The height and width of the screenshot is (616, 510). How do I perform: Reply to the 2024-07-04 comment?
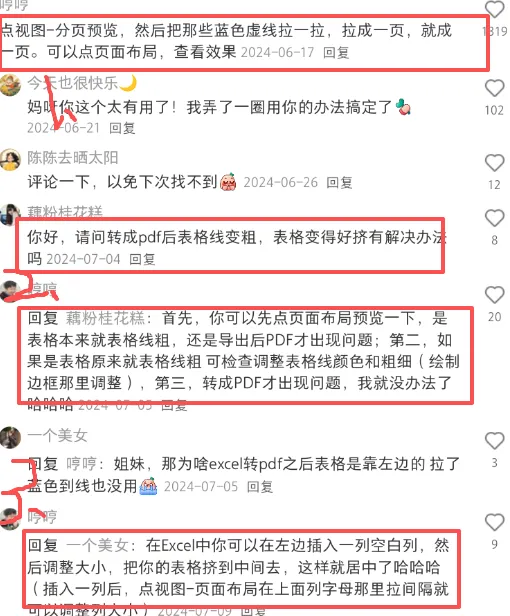pos(142,259)
